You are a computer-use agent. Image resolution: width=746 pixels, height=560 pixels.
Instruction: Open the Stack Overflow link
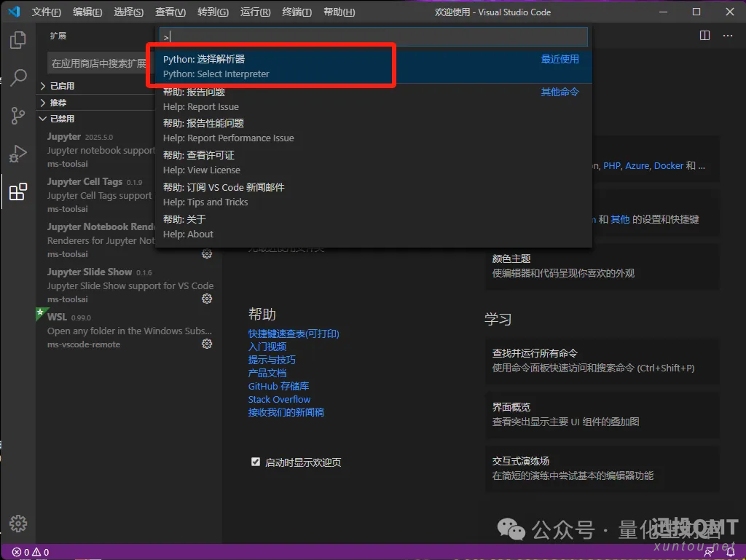279,399
